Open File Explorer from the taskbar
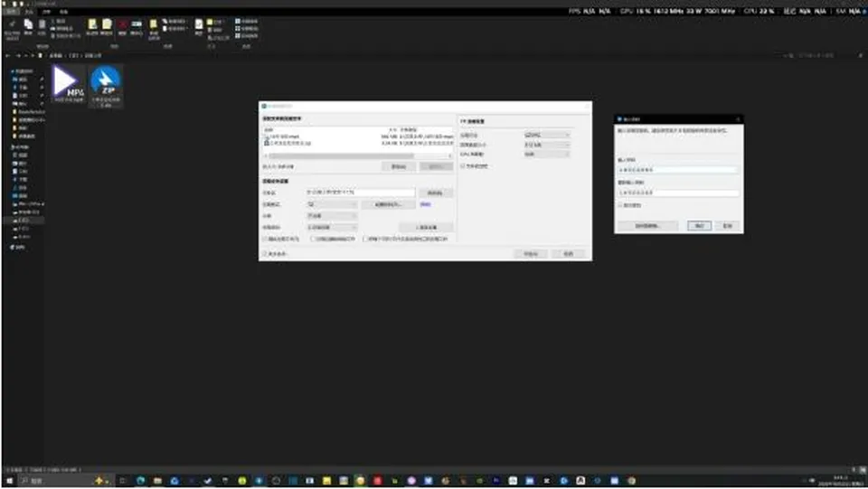 [x=157, y=481]
